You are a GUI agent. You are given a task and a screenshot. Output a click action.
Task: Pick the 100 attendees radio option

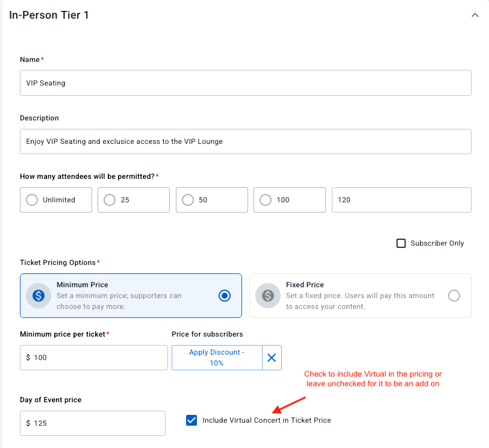click(266, 200)
